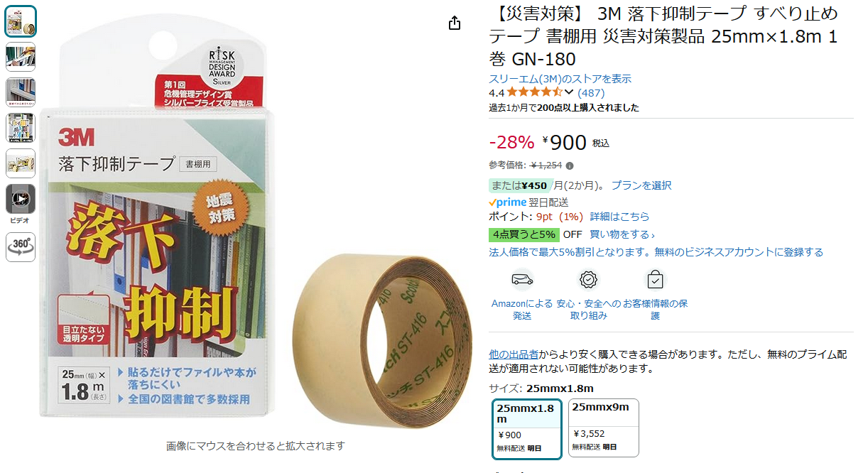Click the security badge icon
Screen dimensions: 868x473
point(588,280)
